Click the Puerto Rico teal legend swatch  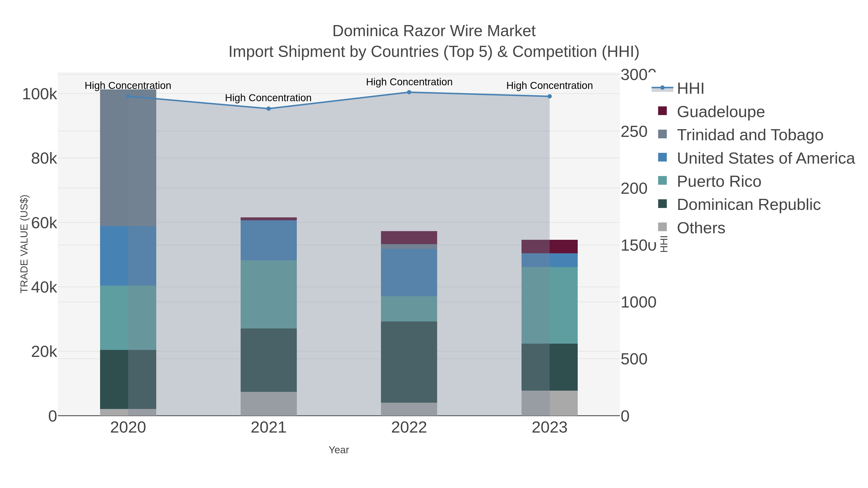tap(663, 180)
